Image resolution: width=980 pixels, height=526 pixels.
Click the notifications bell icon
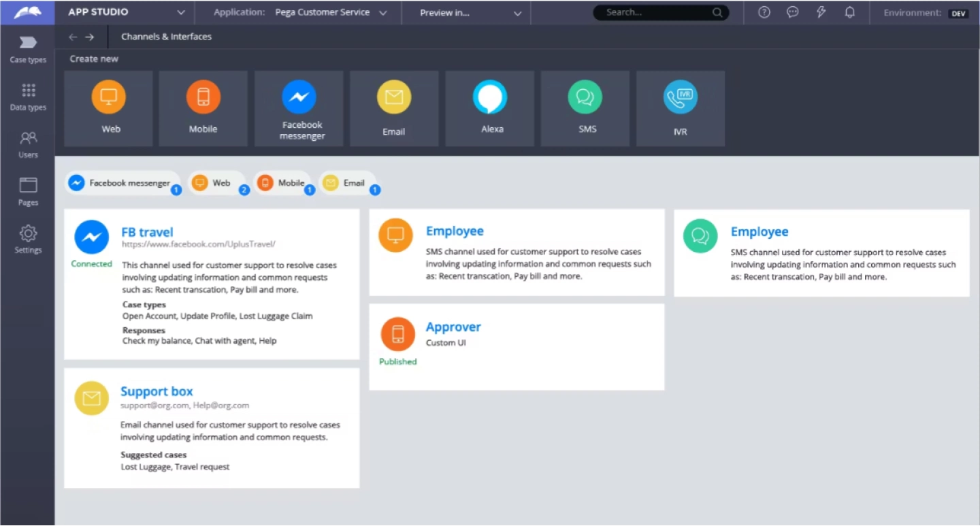(849, 12)
